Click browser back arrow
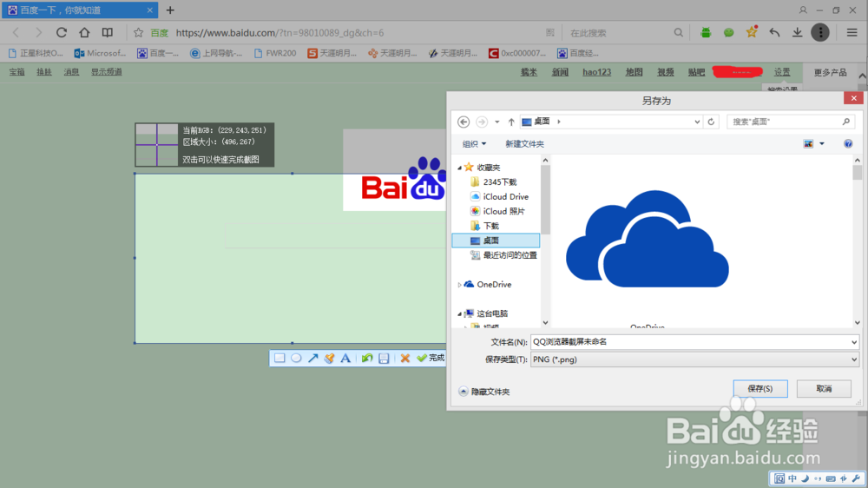 [16, 33]
